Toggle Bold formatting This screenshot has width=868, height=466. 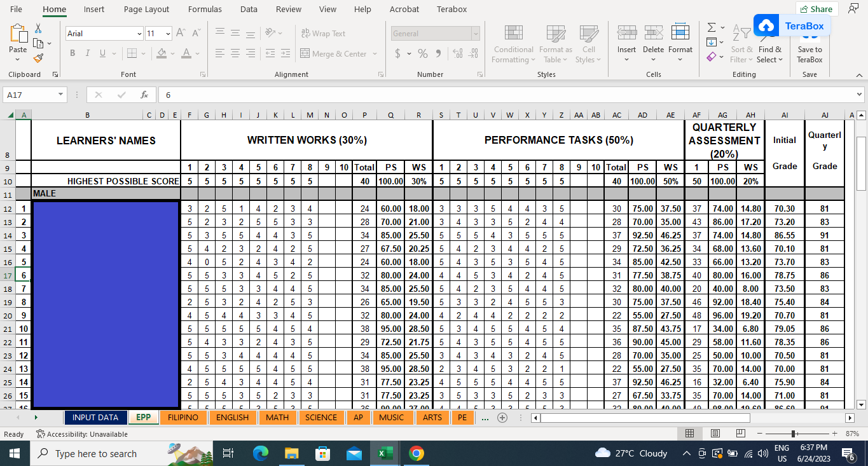pyautogui.click(x=72, y=53)
